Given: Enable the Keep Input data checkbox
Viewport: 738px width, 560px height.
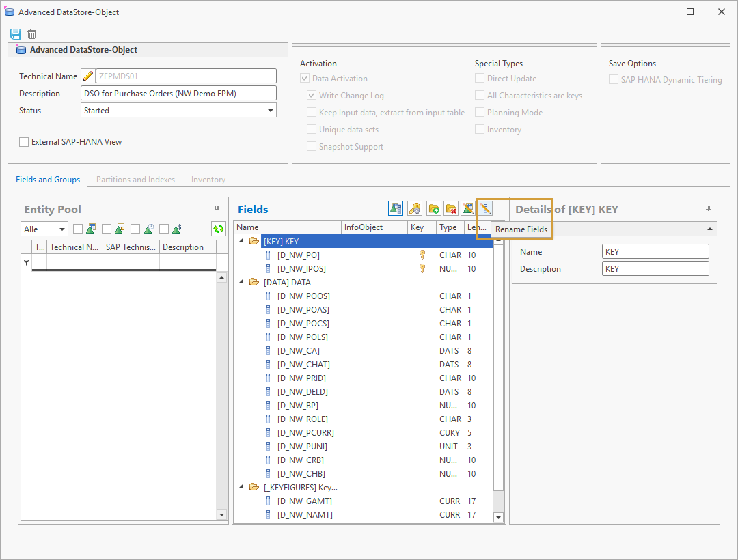Looking at the screenshot, I should click(x=312, y=112).
